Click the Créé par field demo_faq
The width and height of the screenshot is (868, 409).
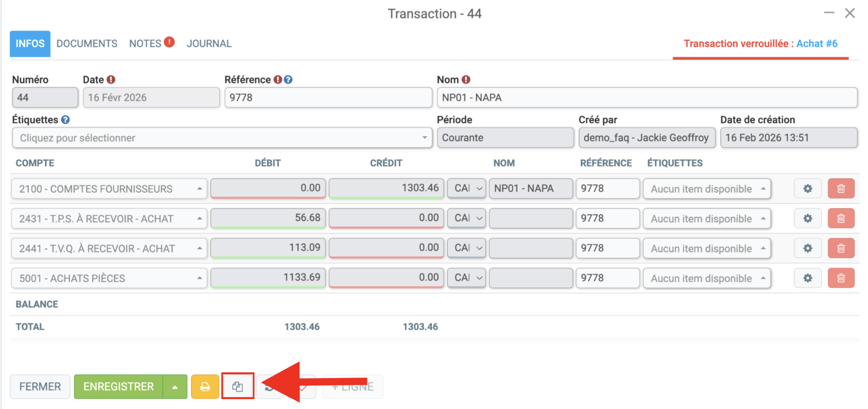click(647, 138)
